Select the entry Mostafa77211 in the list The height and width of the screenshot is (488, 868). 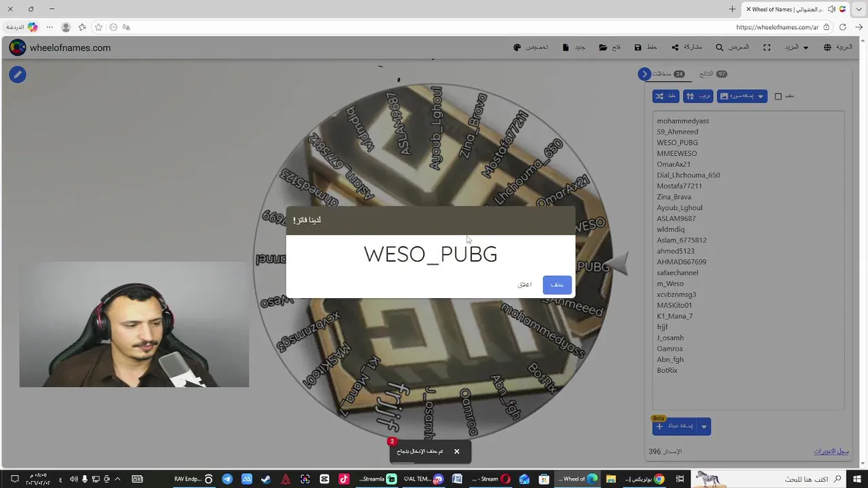(x=679, y=186)
